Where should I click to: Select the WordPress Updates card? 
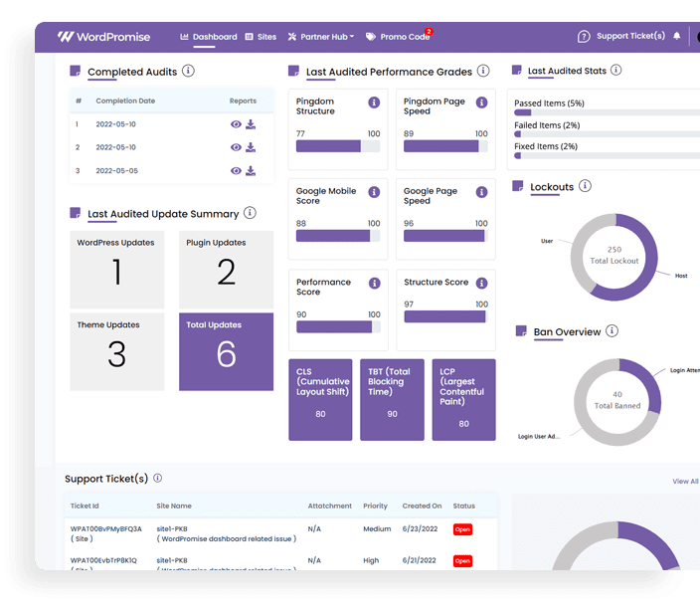pos(117,270)
